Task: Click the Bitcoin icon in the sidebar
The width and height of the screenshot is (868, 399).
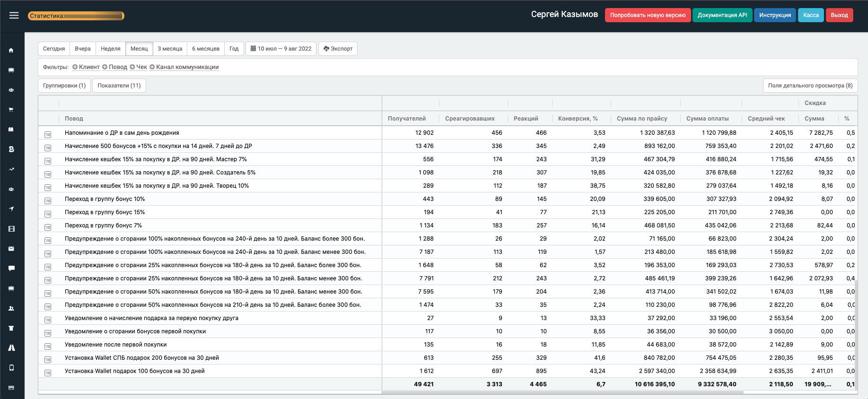Action: (x=11, y=149)
